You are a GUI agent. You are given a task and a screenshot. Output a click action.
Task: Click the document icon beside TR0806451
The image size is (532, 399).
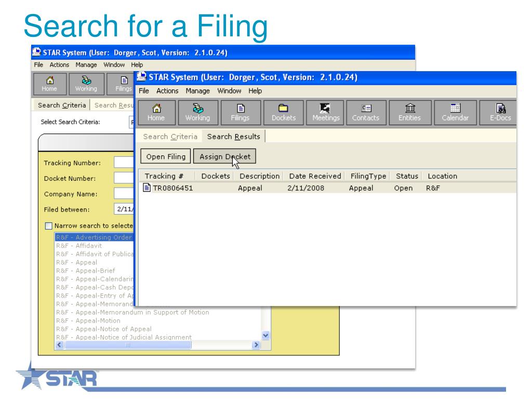coord(147,187)
